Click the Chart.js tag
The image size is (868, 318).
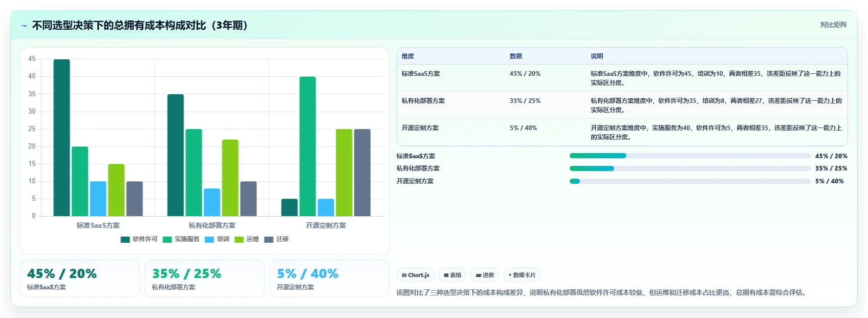coord(416,275)
